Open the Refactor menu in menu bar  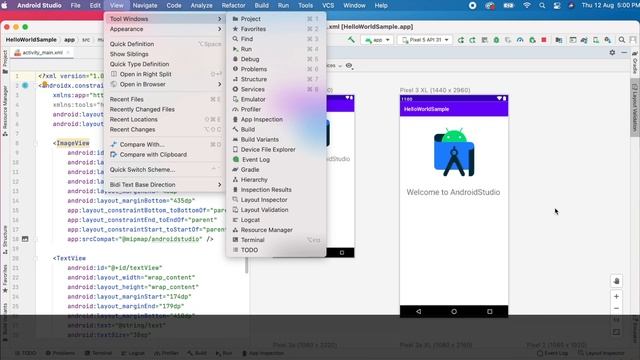pos(233,6)
